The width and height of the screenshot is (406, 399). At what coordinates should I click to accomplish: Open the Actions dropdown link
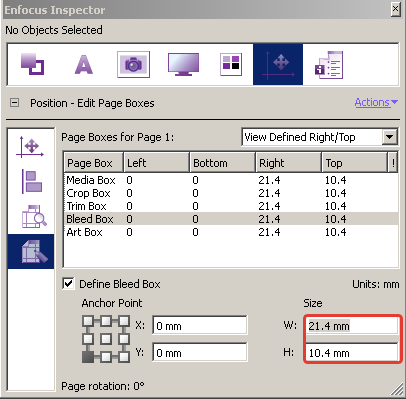376,102
